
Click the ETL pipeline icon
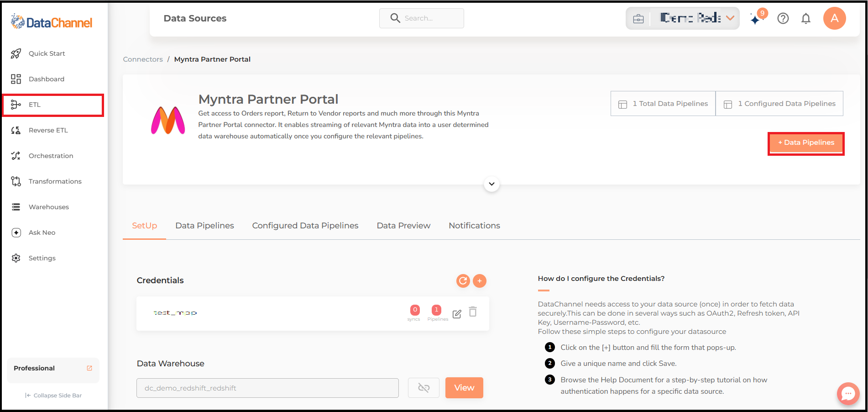16,105
